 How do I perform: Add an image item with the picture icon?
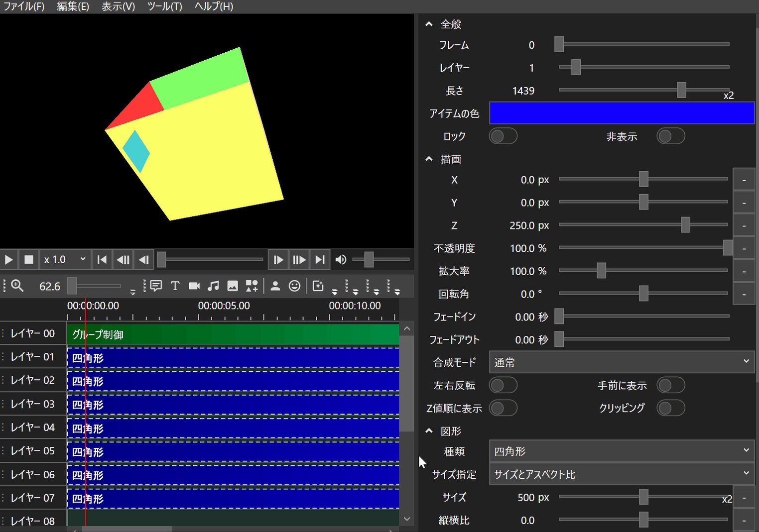(233, 286)
